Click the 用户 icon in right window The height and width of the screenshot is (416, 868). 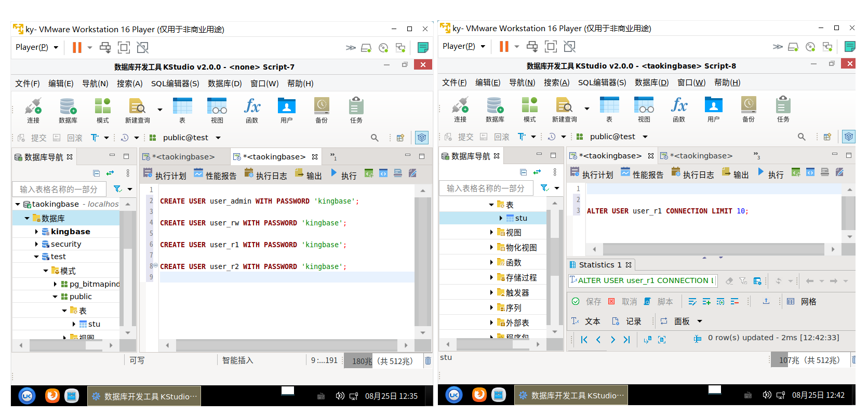tap(714, 110)
